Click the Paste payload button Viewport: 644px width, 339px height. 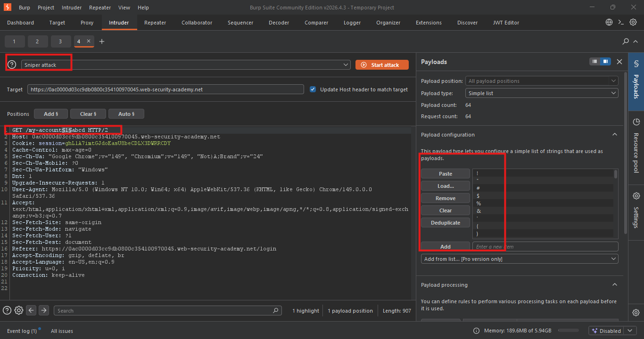coord(446,174)
